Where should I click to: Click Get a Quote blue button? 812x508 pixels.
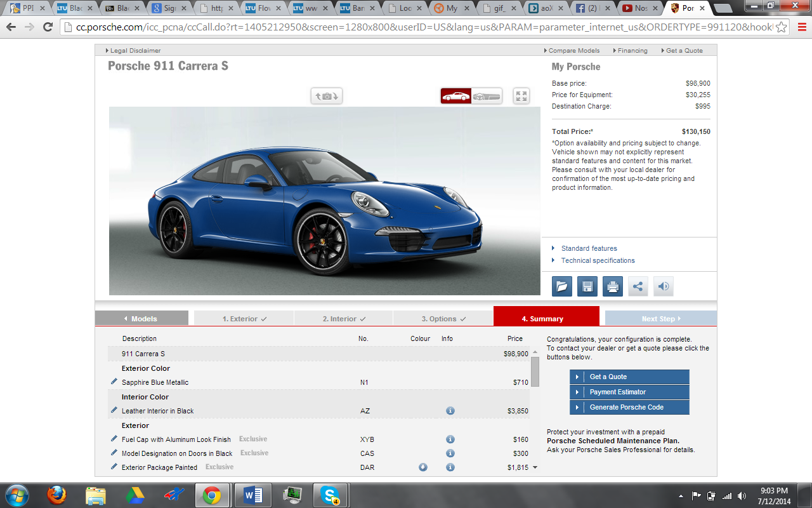629,377
